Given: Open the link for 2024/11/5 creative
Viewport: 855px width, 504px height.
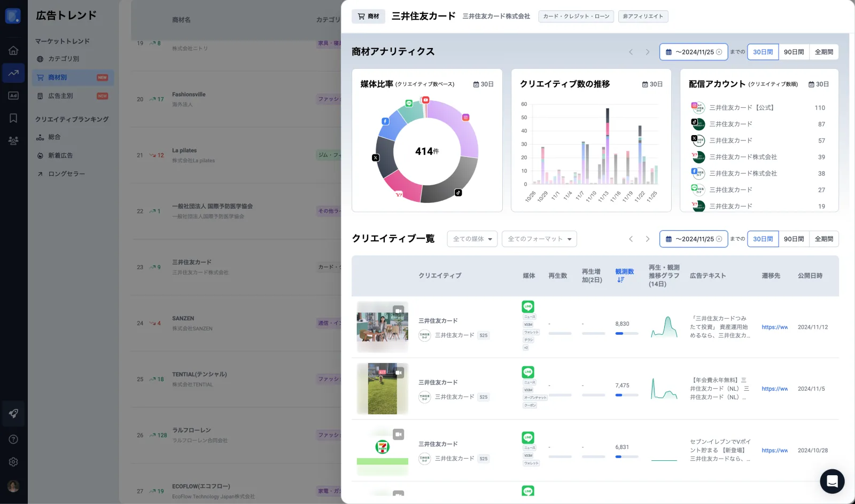Looking at the screenshot, I should tap(774, 389).
